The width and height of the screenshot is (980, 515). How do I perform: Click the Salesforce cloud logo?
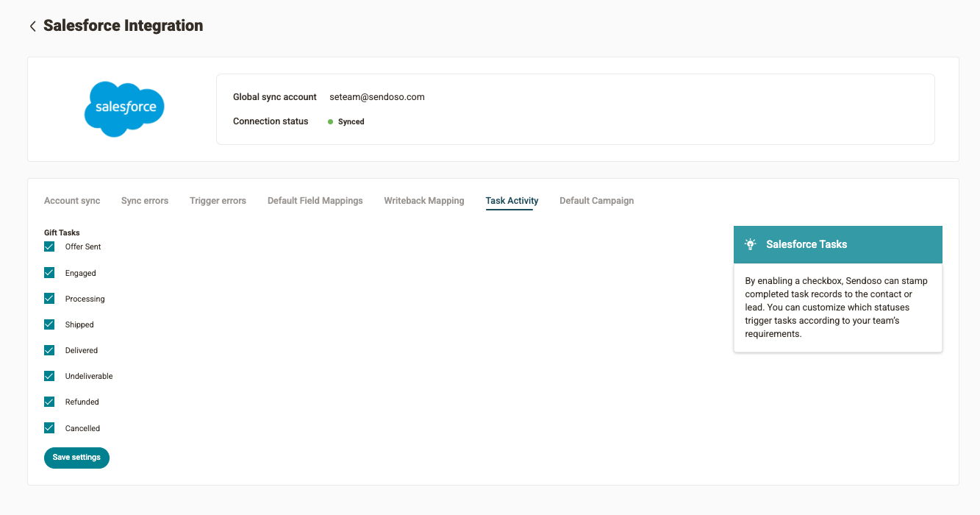click(125, 109)
